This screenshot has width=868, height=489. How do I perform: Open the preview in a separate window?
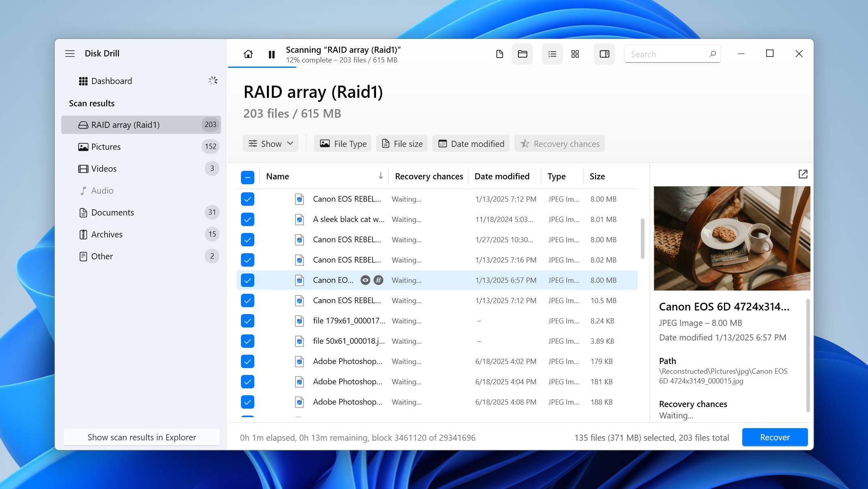(803, 174)
